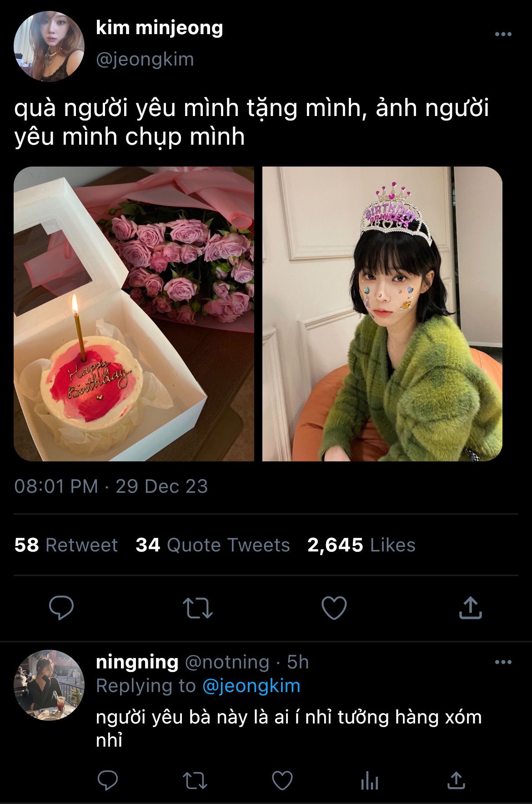View analytics for ningning's reply
The image size is (532, 804).
(369, 782)
